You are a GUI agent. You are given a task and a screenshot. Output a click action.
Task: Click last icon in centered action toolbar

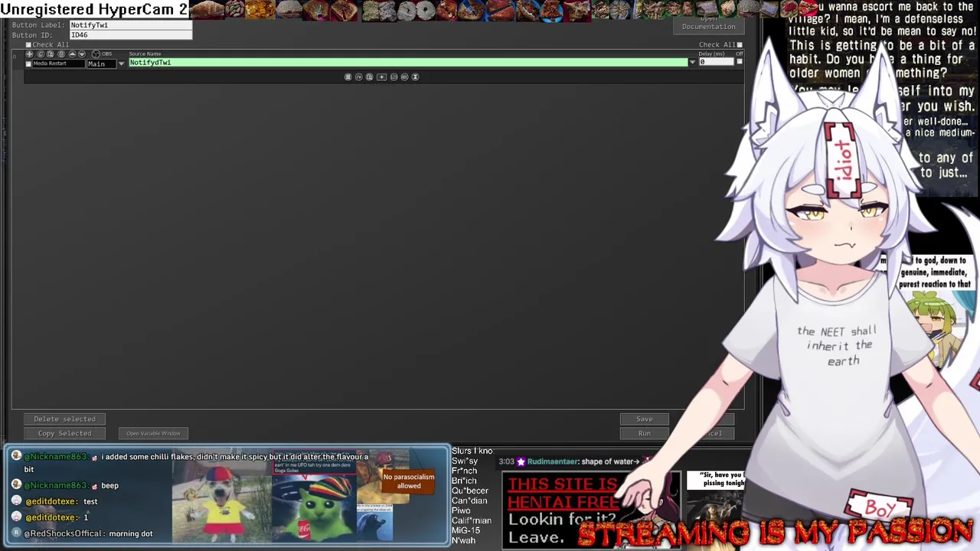click(x=415, y=77)
